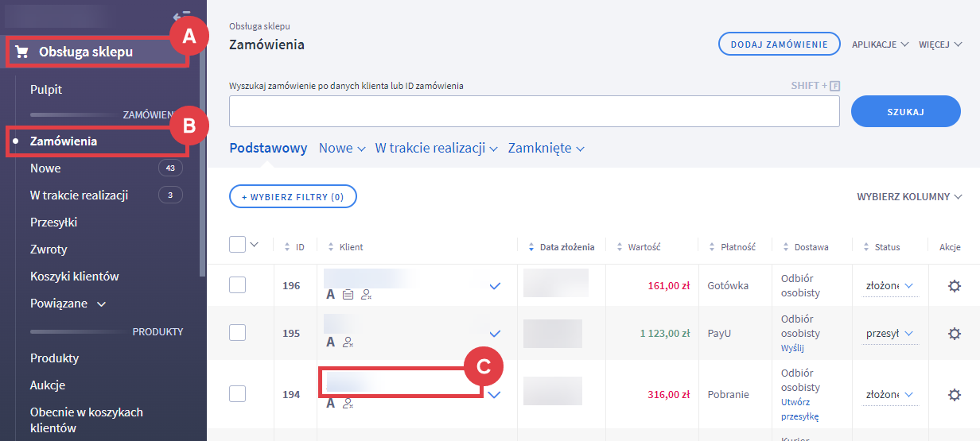
Task: Check the select-all orders checkbox in header
Action: point(237,245)
